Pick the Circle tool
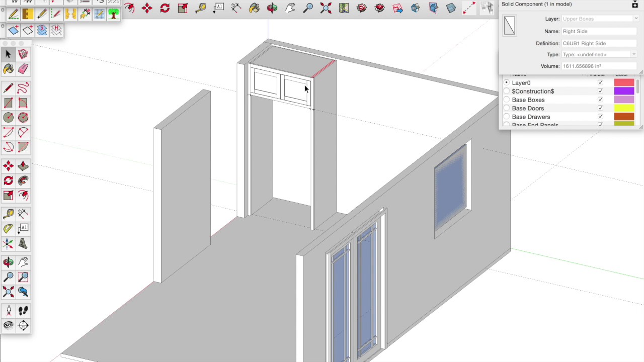Screen dimensions: 644x362 click(8, 118)
